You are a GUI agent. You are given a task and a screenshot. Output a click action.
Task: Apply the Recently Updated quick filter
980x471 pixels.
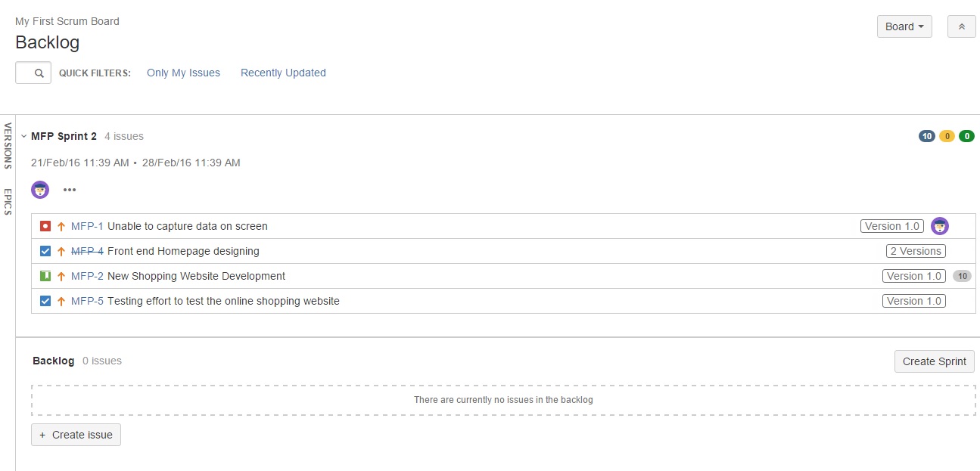click(x=283, y=73)
